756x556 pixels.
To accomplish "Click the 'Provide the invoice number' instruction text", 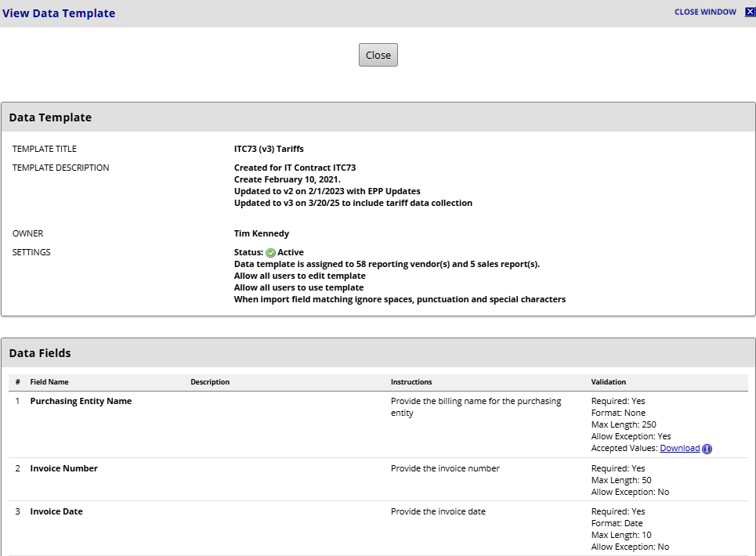I will (x=445, y=468).
